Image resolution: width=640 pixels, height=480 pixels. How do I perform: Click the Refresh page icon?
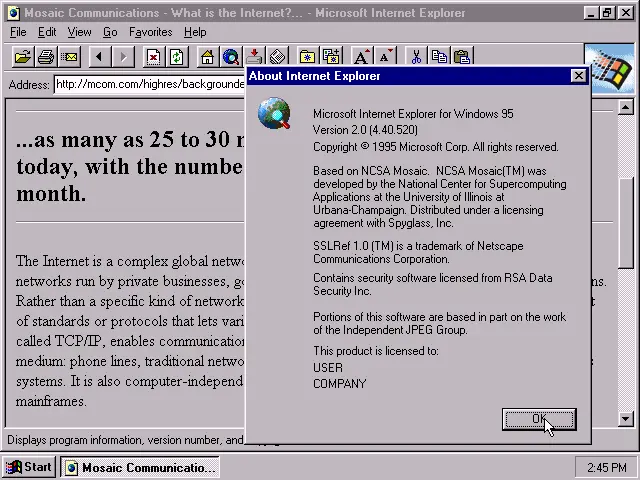[x=177, y=56]
